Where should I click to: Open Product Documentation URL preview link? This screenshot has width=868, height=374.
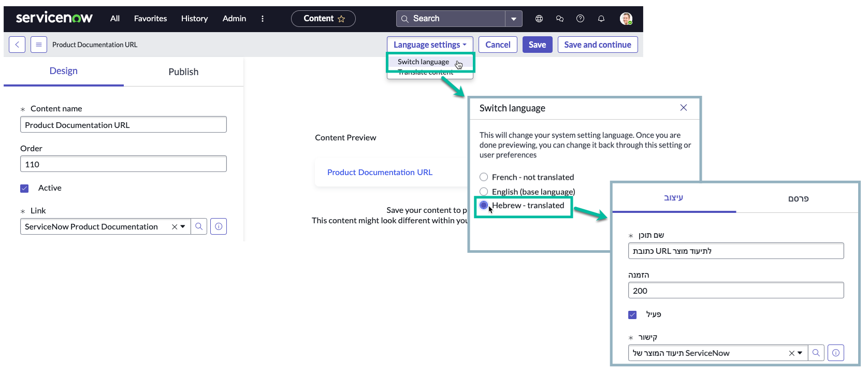click(380, 172)
